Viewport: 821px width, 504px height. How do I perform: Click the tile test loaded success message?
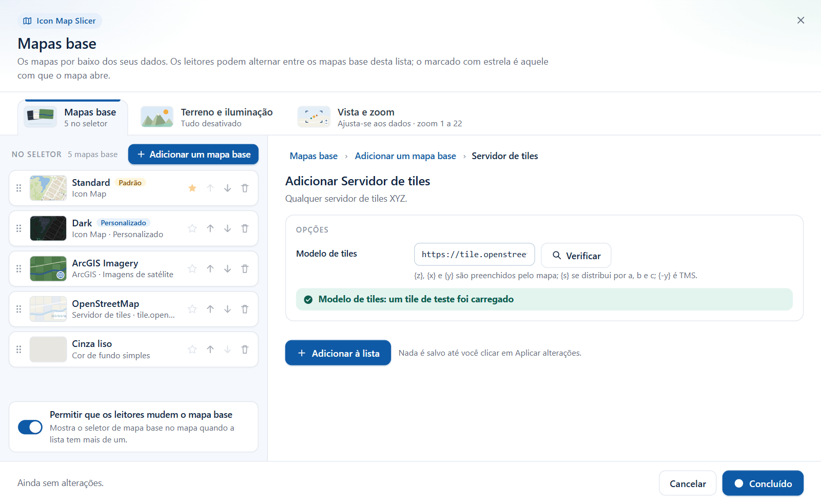click(x=544, y=299)
